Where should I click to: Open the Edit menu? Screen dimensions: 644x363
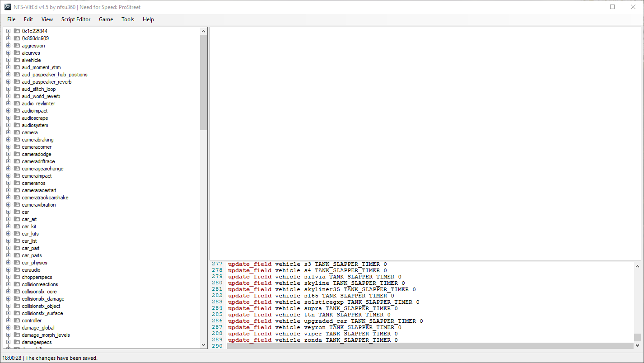tap(28, 19)
